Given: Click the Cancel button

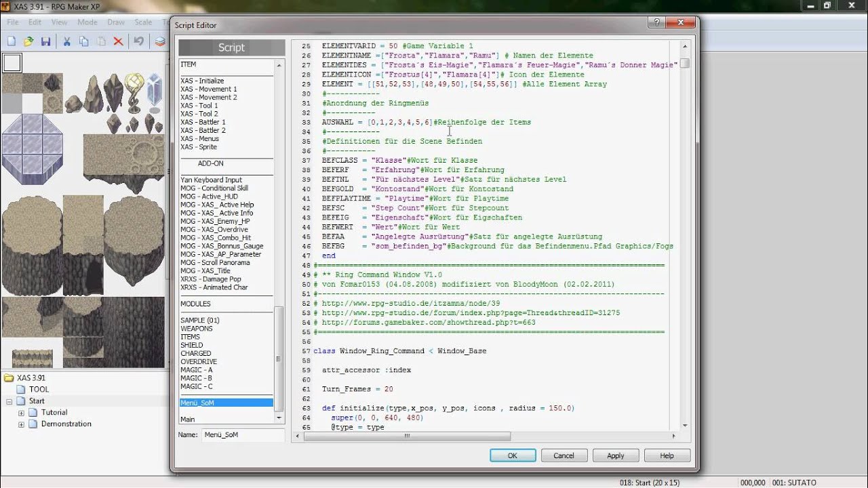Looking at the screenshot, I should pos(564,455).
